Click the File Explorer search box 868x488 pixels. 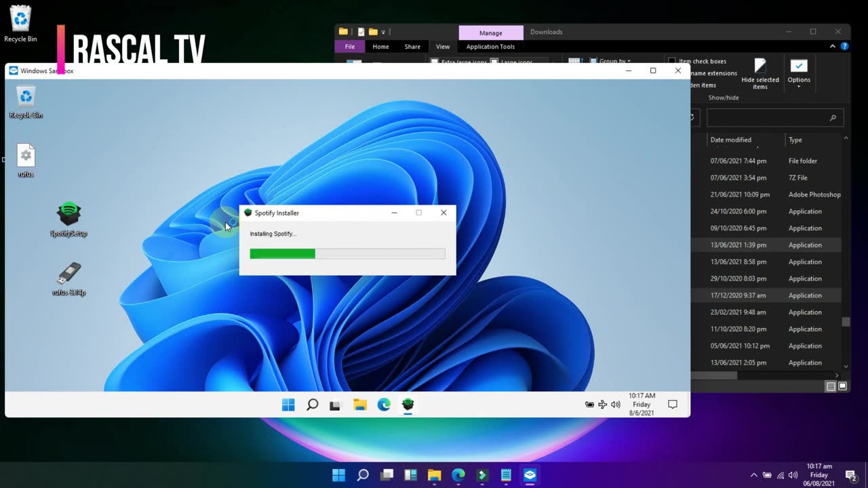775,118
